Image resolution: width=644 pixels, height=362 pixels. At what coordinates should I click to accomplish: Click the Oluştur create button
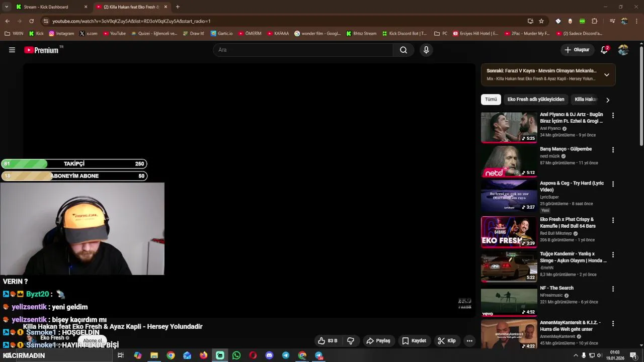[577, 50]
